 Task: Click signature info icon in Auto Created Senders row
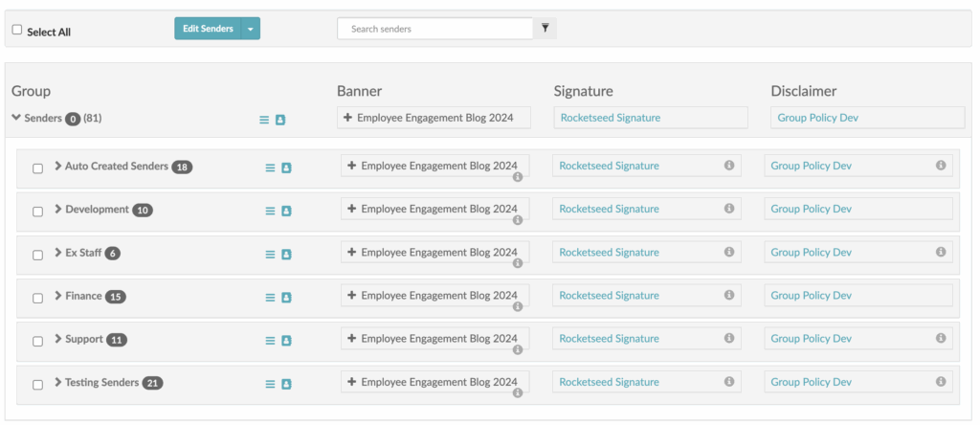(x=728, y=166)
